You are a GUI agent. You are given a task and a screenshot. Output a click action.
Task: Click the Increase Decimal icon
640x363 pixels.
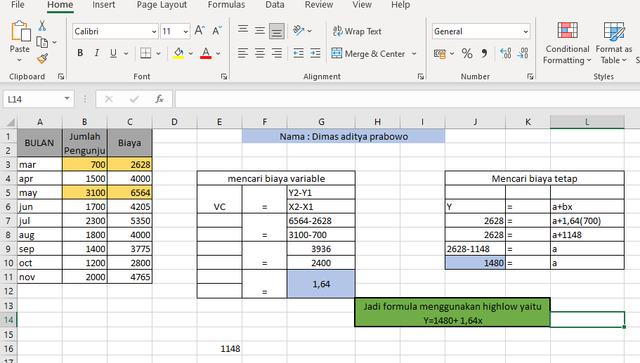click(x=505, y=53)
